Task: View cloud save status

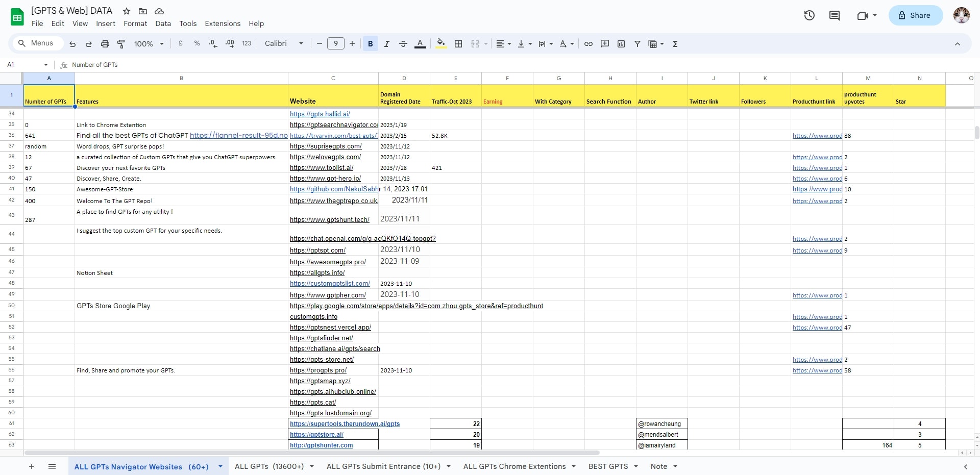Action: 159,11
